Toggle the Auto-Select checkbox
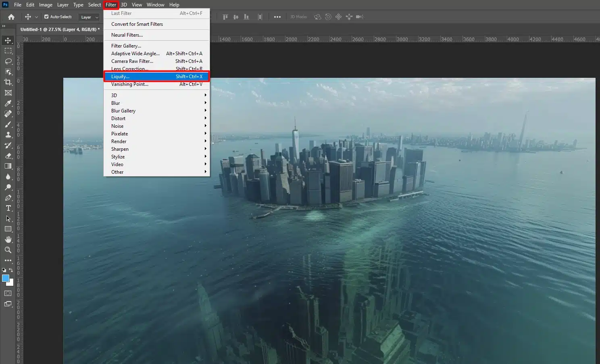Screen dimensions: 600x364 tap(47, 17)
